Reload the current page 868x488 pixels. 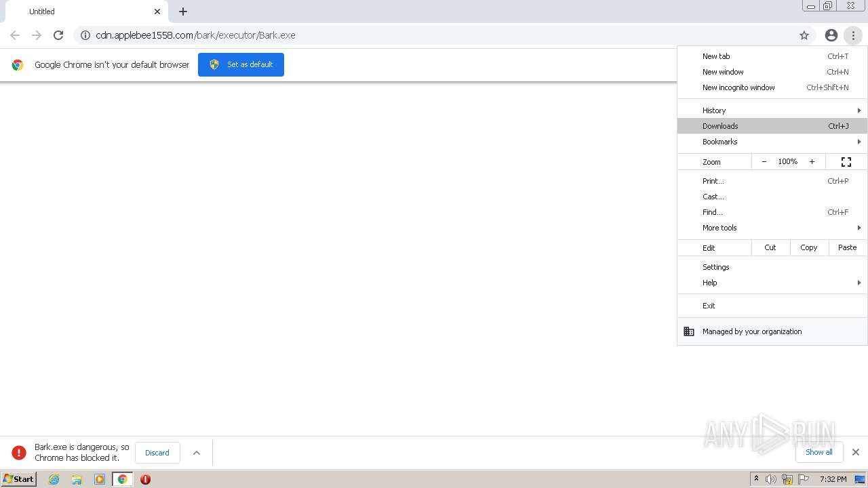point(58,35)
